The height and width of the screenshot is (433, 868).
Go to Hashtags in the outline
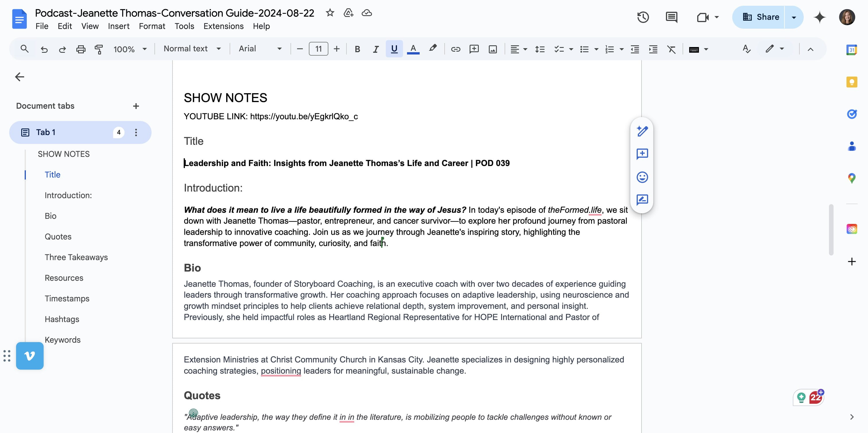click(62, 319)
